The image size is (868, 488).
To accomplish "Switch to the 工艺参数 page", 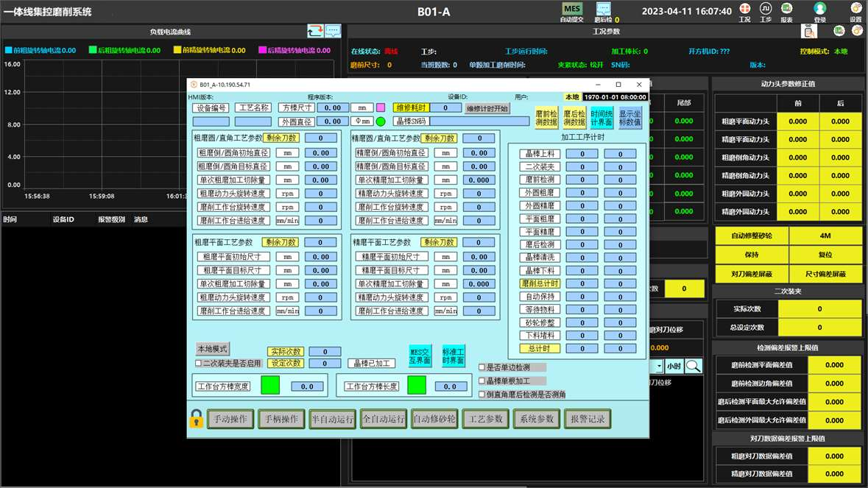I will [x=484, y=419].
